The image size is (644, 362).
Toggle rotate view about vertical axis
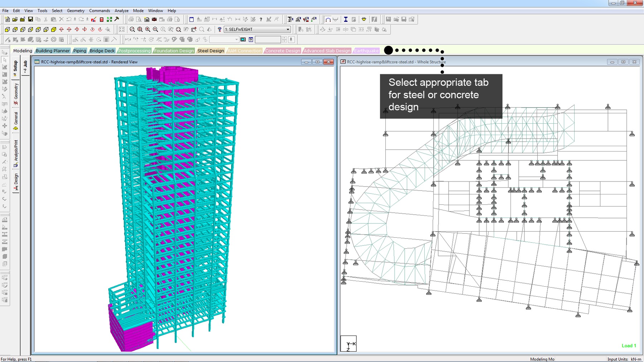click(x=77, y=29)
